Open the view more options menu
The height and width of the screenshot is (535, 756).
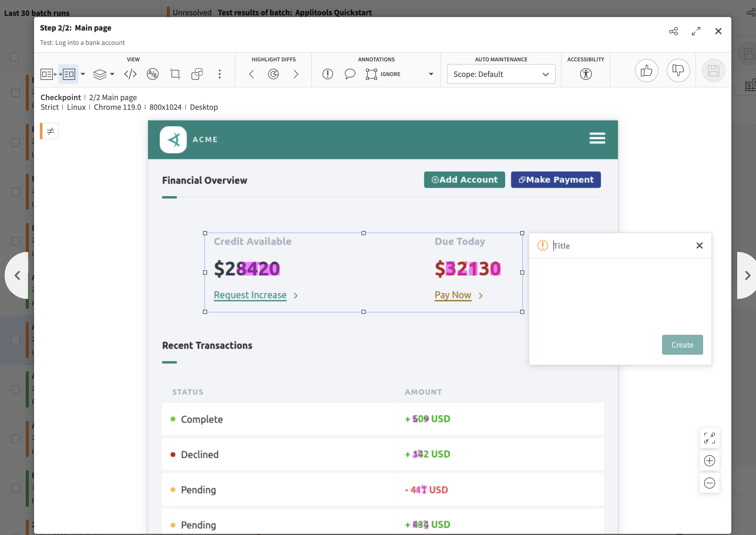click(x=219, y=74)
